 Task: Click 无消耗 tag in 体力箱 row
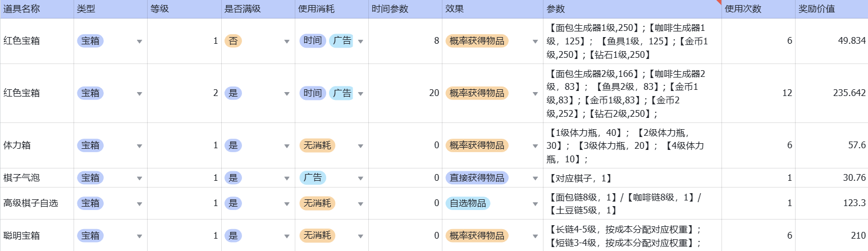318,145
